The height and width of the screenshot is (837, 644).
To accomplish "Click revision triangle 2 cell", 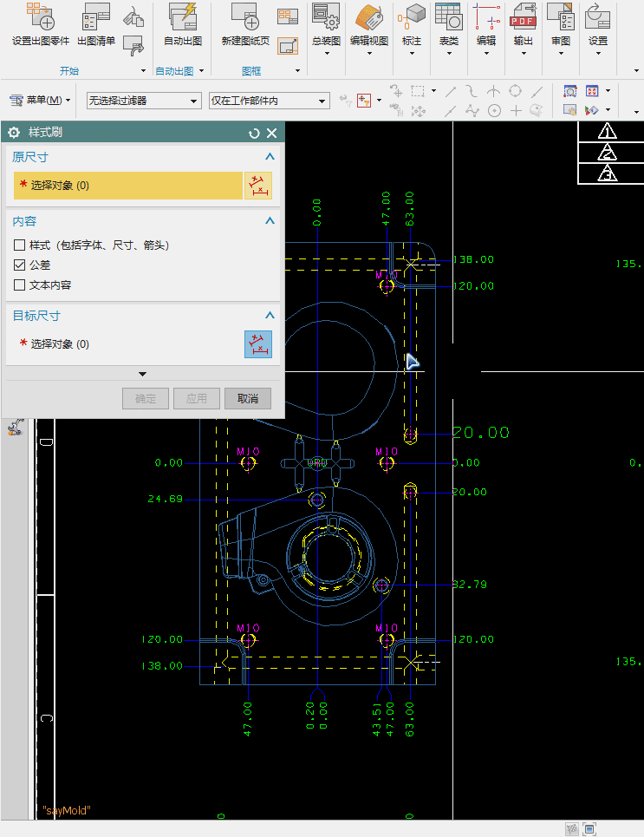I will coord(610,153).
